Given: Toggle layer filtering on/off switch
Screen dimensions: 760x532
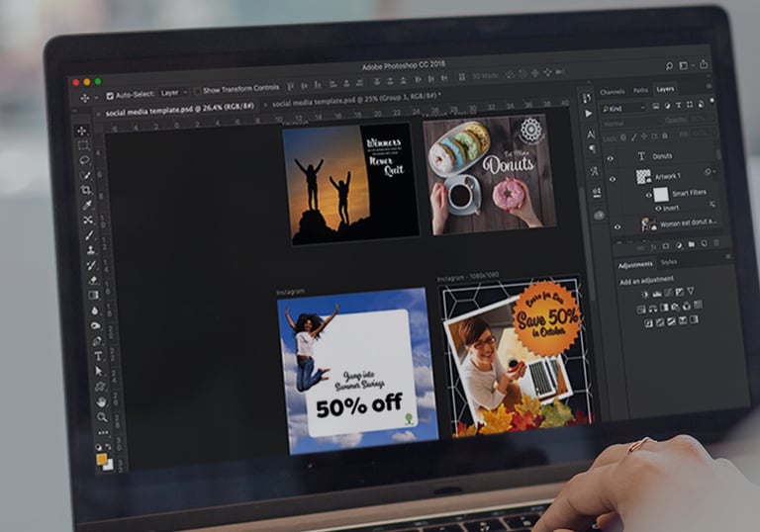Looking at the screenshot, I should coord(712,101).
